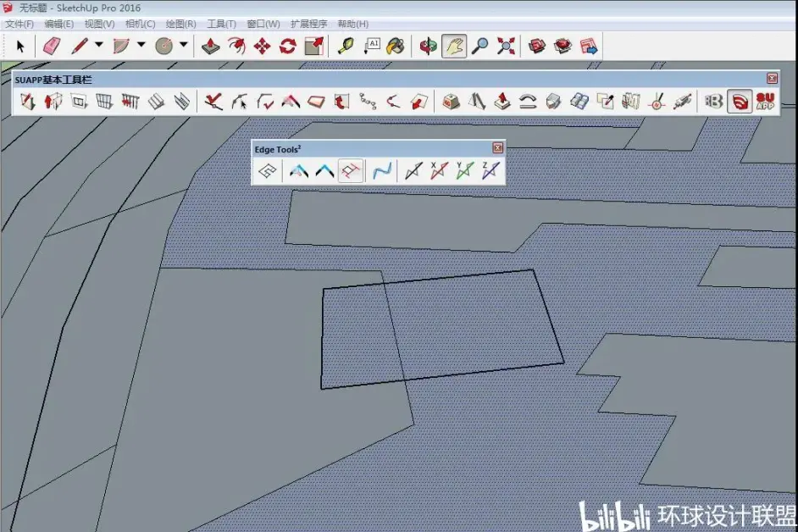Toggle the highlighted red-edged rectangle Edge Tools icon
The width and height of the screenshot is (798, 532).
(x=350, y=170)
